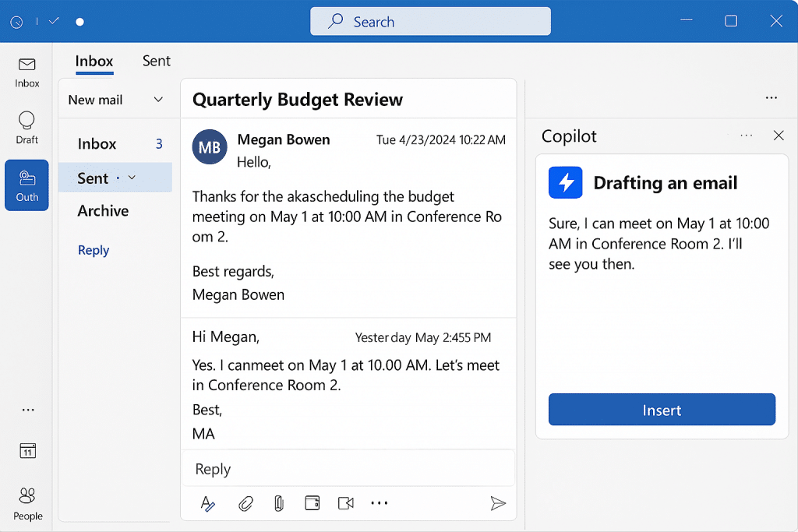Switch to the Sent tab

(x=156, y=61)
